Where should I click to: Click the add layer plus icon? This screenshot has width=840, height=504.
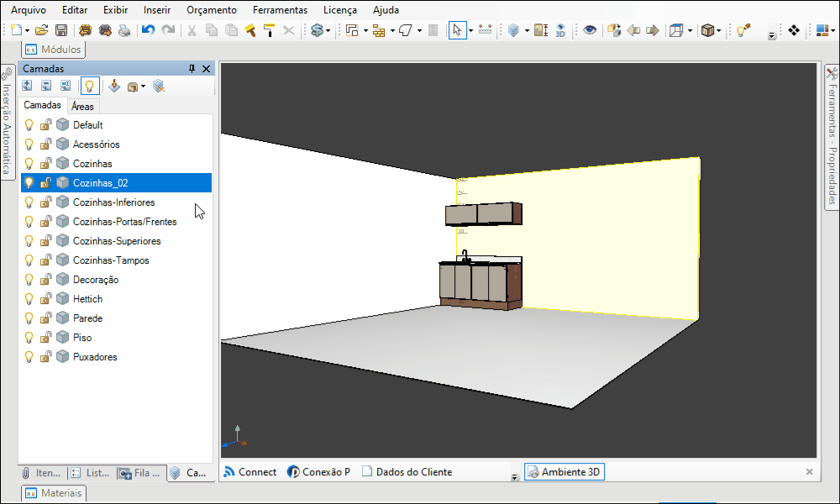click(x=27, y=86)
